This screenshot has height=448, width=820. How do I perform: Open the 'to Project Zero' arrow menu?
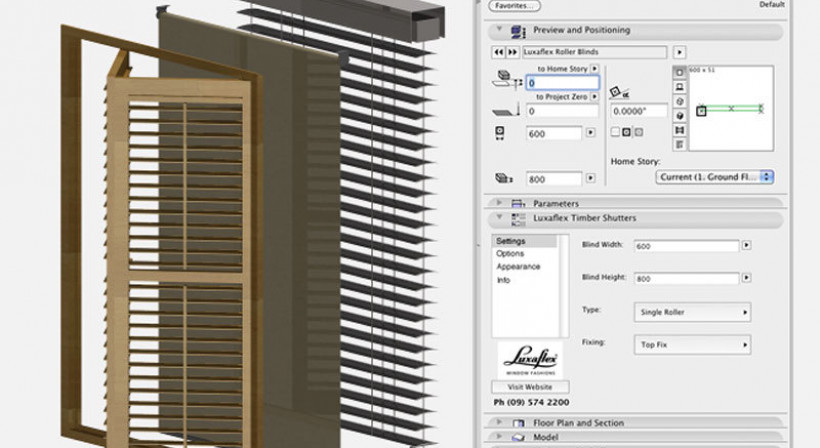click(x=595, y=97)
